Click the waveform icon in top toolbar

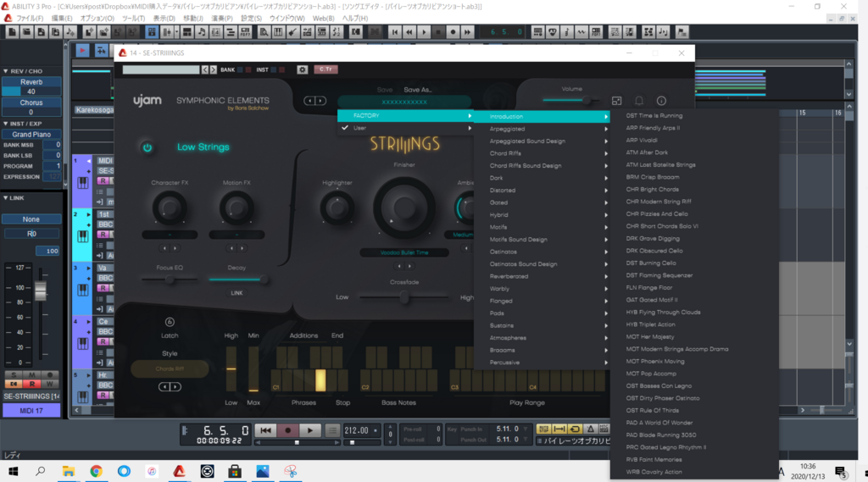(x=581, y=32)
